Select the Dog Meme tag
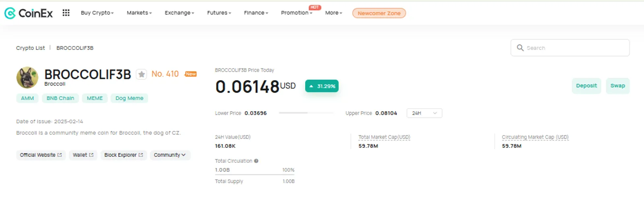Screen dimensions: 644x197 (130, 98)
